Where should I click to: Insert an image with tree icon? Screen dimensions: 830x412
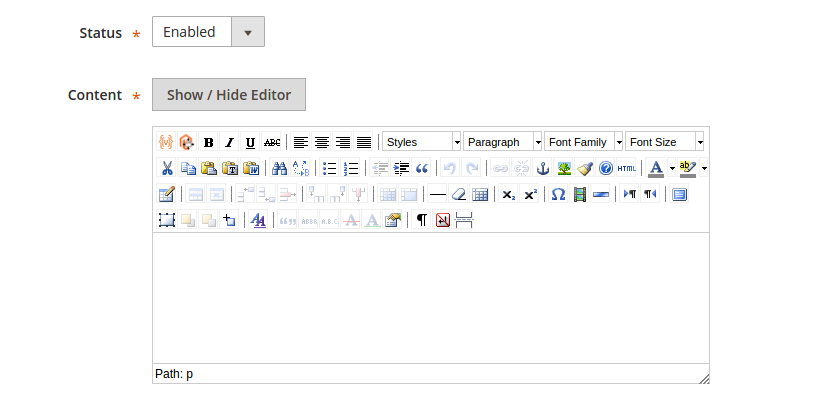(x=564, y=168)
